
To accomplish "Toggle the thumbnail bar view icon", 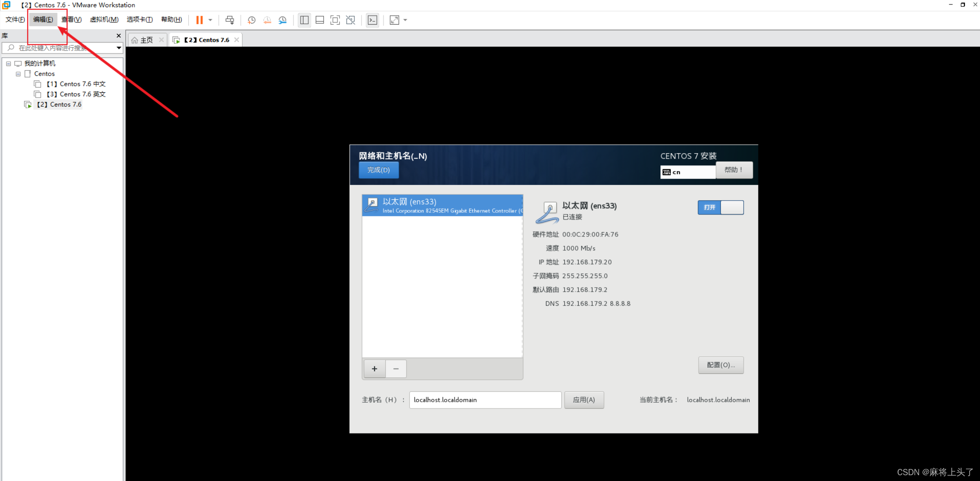I will pyautogui.click(x=320, y=20).
